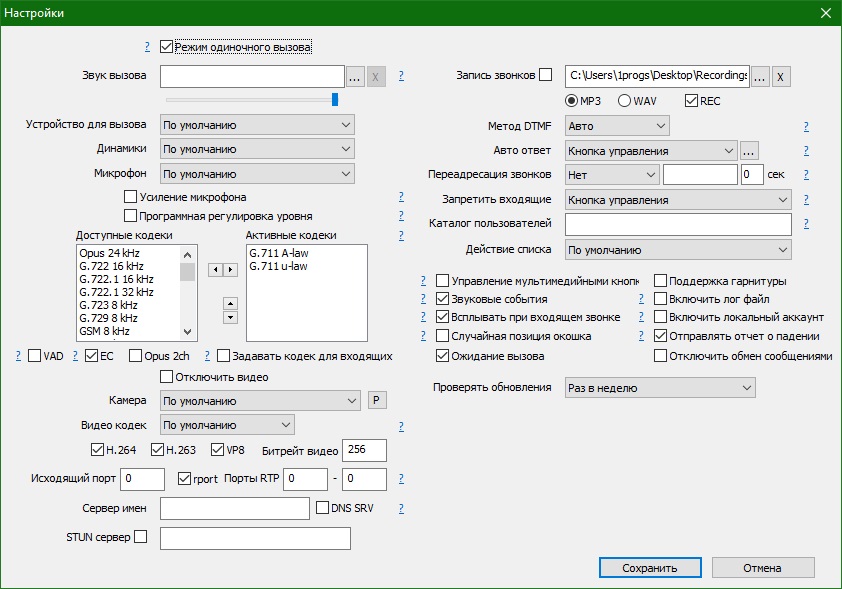842x589 pixels.
Task: Move codec right to active list
Action: coord(230,270)
